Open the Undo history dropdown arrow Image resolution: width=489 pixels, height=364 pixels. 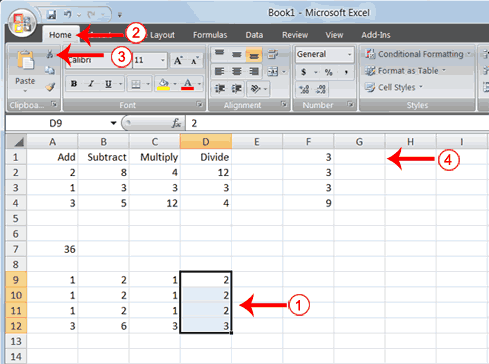pyautogui.click(x=79, y=15)
